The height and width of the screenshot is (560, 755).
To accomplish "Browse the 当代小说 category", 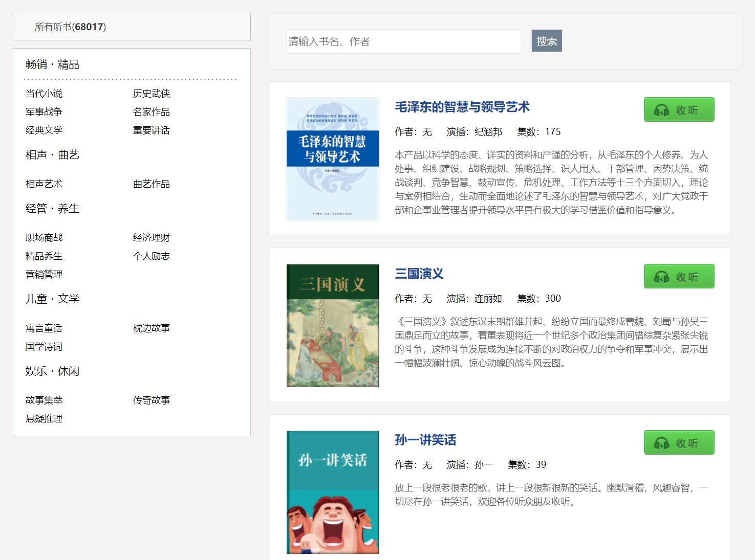I will (44, 94).
